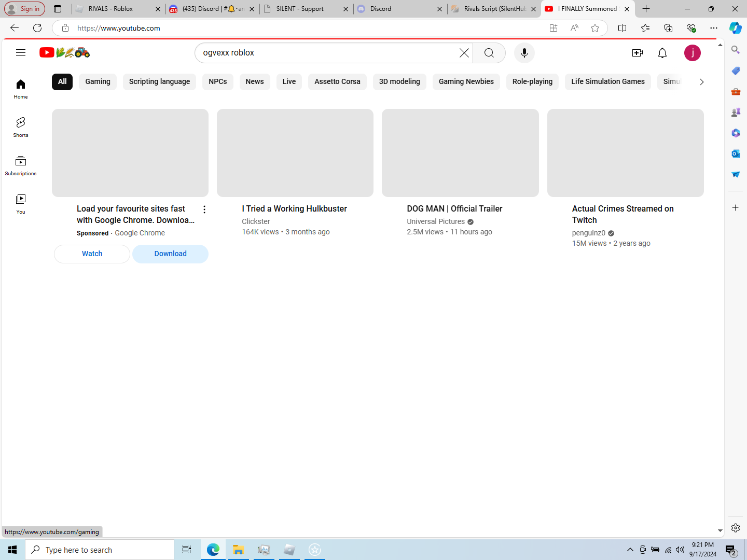Open more options for Chrome ad
This screenshot has height=560, width=747.
tap(204, 209)
